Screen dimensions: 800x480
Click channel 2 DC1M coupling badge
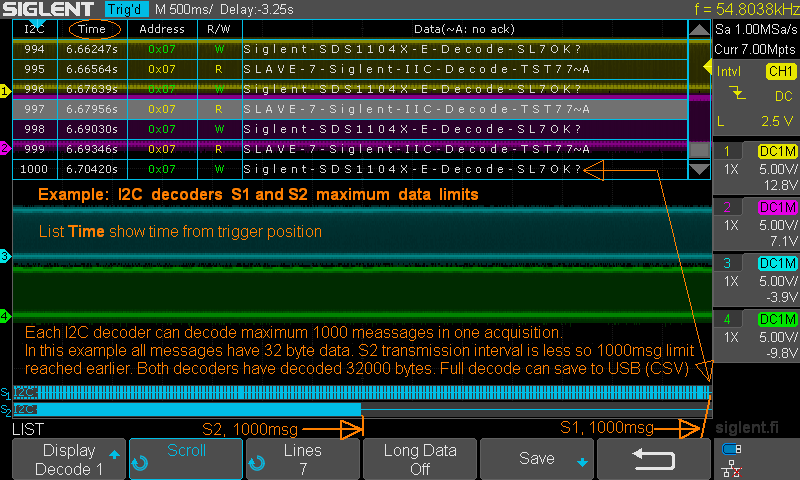pos(778,208)
